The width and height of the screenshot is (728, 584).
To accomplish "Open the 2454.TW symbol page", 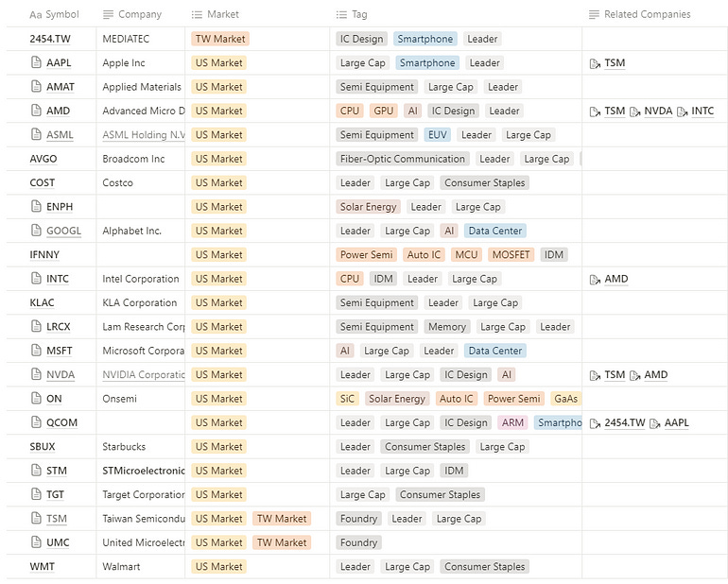I will coord(50,39).
